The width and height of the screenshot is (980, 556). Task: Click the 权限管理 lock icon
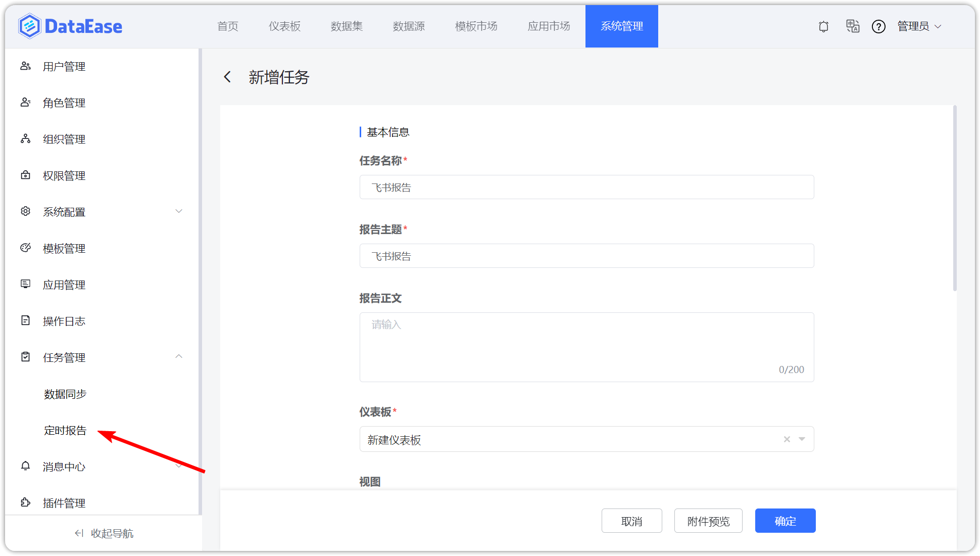(26, 175)
